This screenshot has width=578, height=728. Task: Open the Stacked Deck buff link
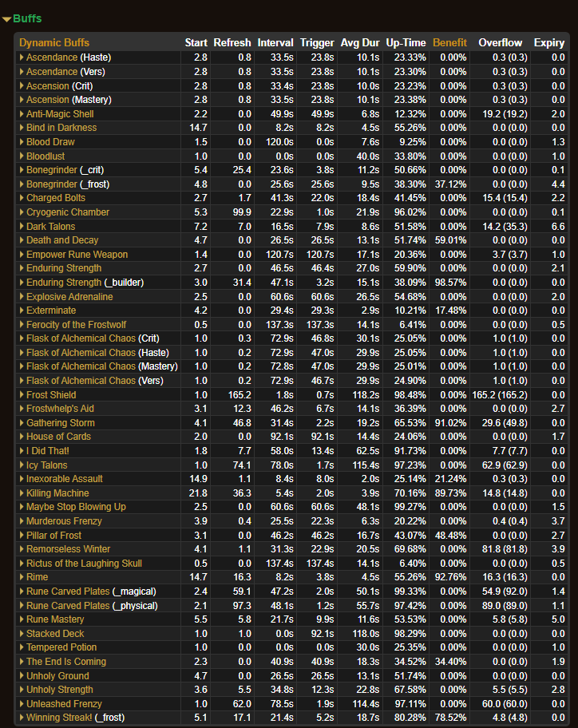tap(55, 634)
